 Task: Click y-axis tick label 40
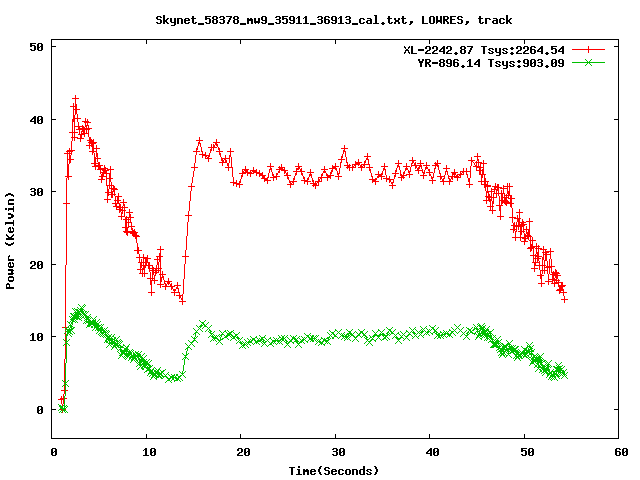pyautogui.click(x=36, y=120)
